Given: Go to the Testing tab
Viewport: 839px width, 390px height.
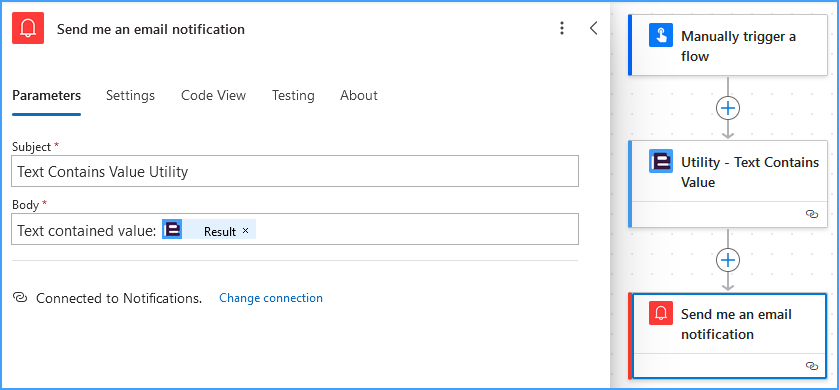Looking at the screenshot, I should pyautogui.click(x=293, y=96).
